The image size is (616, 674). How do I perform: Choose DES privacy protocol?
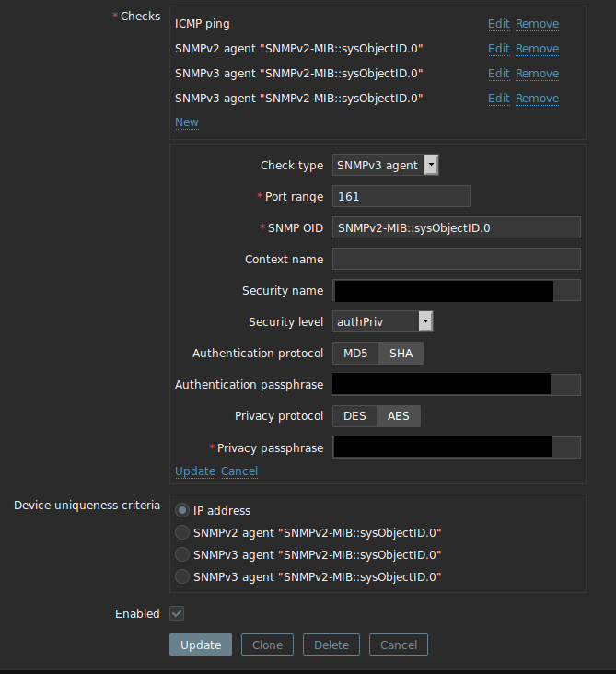pos(354,416)
